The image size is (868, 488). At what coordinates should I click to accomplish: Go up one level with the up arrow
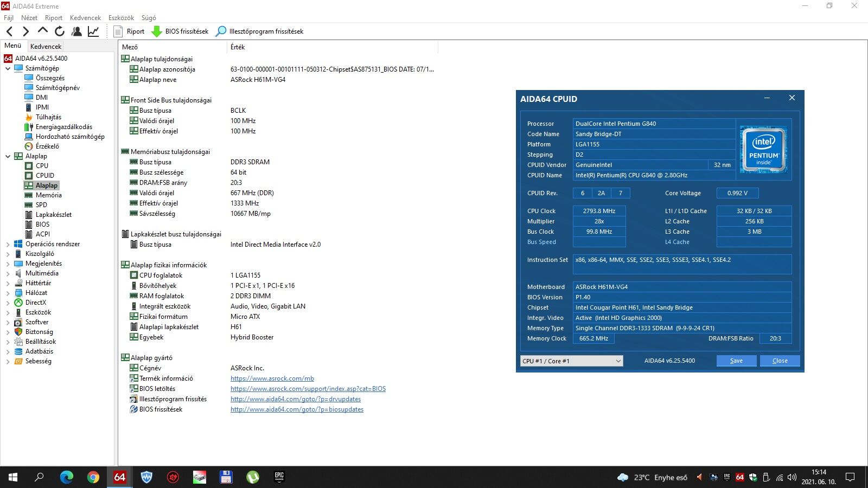point(42,31)
